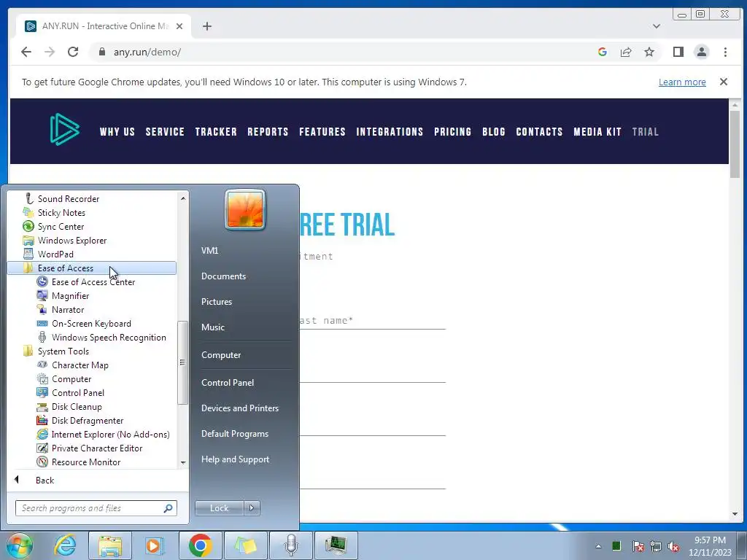Click the ANY.RUN logo
The image size is (747, 560).
pyautogui.click(x=65, y=129)
